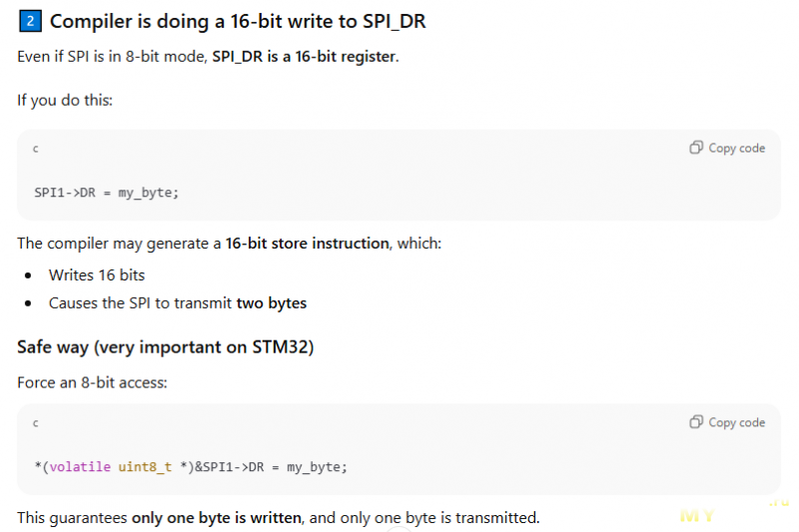799x532 pixels.
Task: Click the copy icon in the second code block
Action: (696, 422)
